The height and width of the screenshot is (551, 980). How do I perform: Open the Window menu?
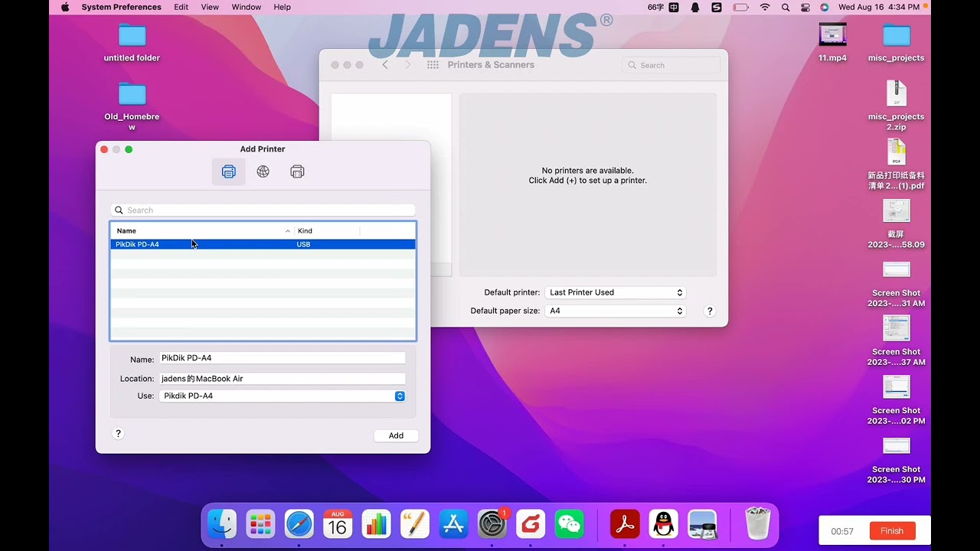tap(246, 7)
